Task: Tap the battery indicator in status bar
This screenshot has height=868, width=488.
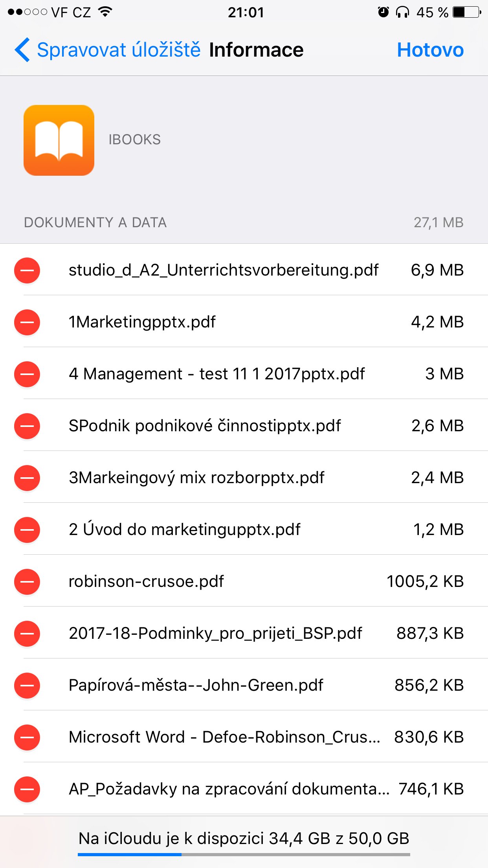Action: click(466, 12)
